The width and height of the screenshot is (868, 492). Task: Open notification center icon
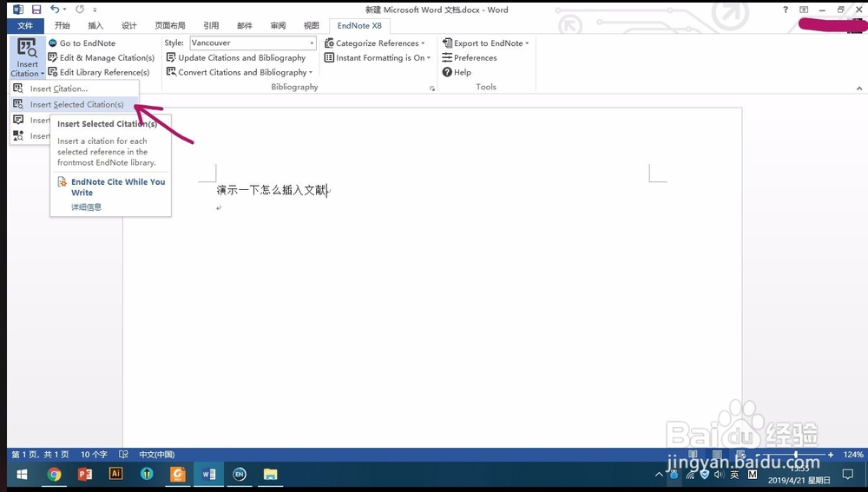click(x=847, y=475)
